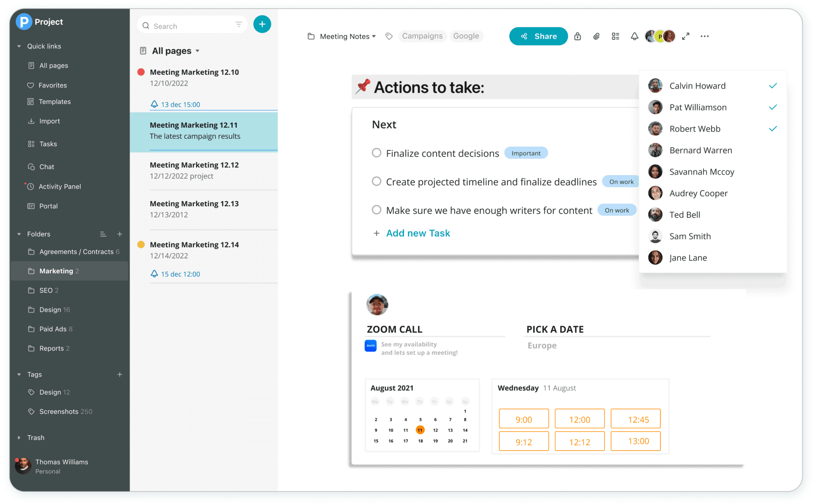The width and height of the screenshot is (814, 504).
Task: Open the Chat section in the sidebar
Action: coord(46,166)
